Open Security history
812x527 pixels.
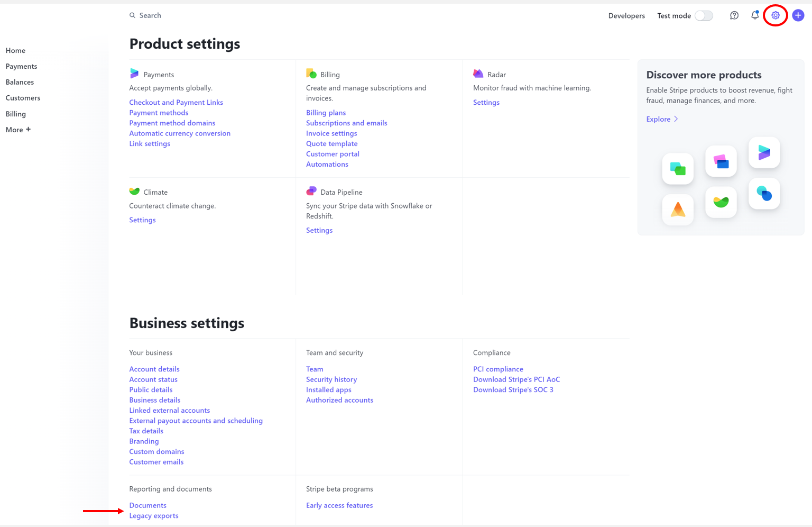(331, 379)
